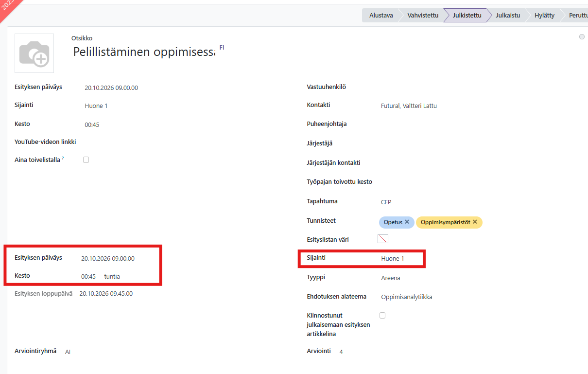Click the FI language indicator by title
588x374 pixels.
(222, 48)
